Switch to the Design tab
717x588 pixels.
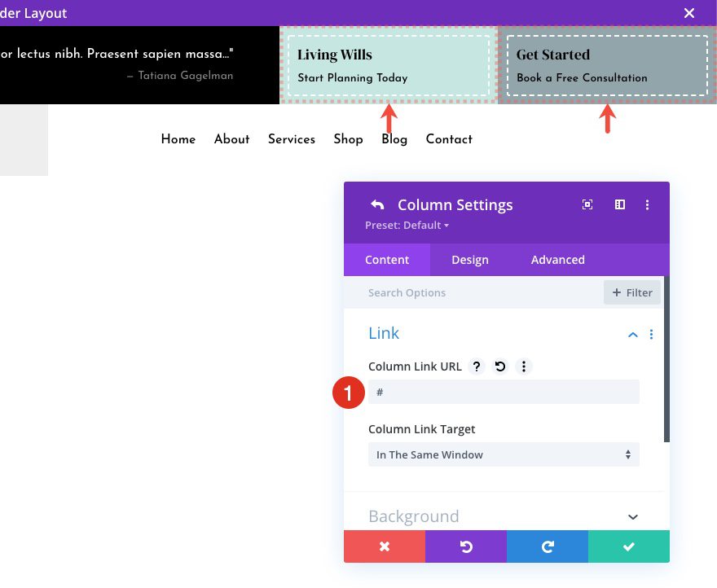pos(470,260)
